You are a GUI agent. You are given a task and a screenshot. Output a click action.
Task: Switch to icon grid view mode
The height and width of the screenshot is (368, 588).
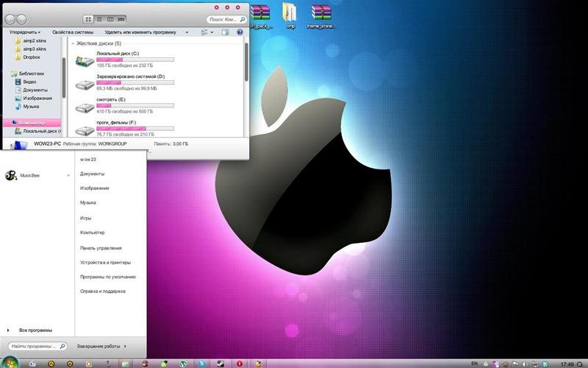[88, 19]
